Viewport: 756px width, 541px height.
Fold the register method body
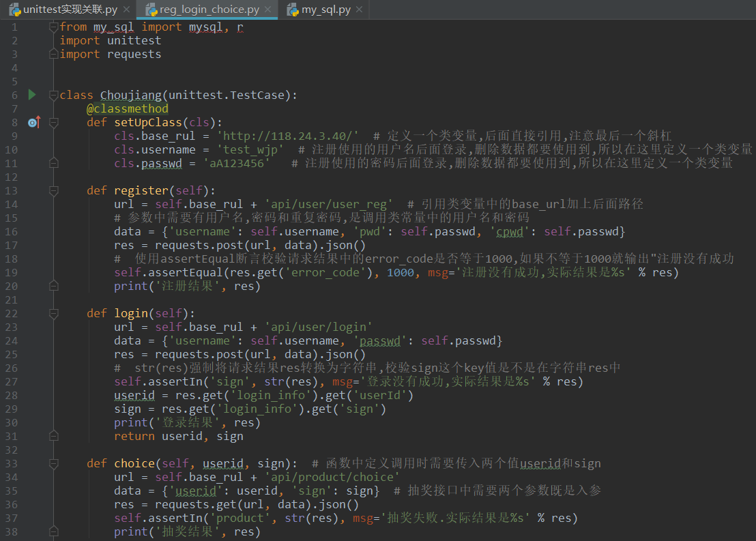coord(54,190)
